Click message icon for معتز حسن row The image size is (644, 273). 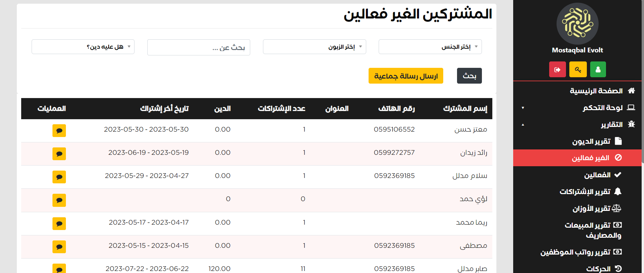click(x=59, y=131)
